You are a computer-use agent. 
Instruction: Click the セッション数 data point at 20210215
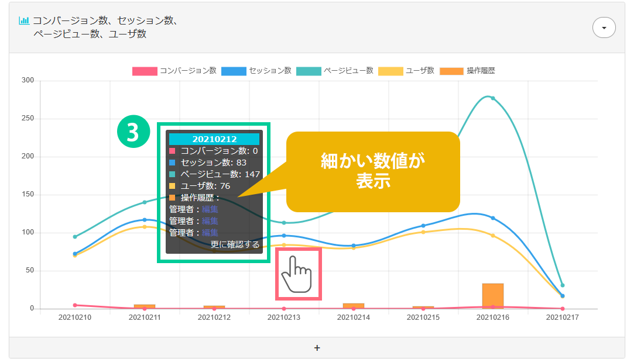[x=423, y=226]
